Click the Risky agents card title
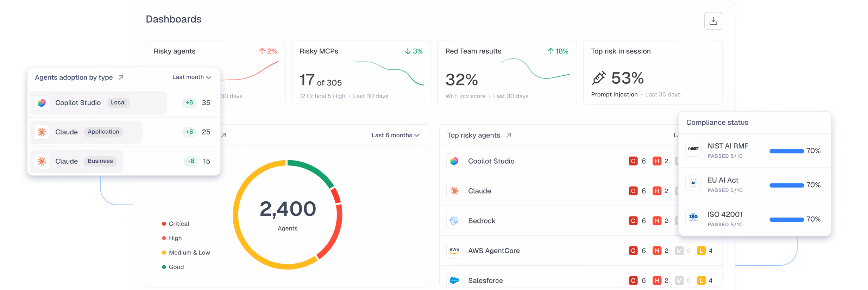 [174, 51]
